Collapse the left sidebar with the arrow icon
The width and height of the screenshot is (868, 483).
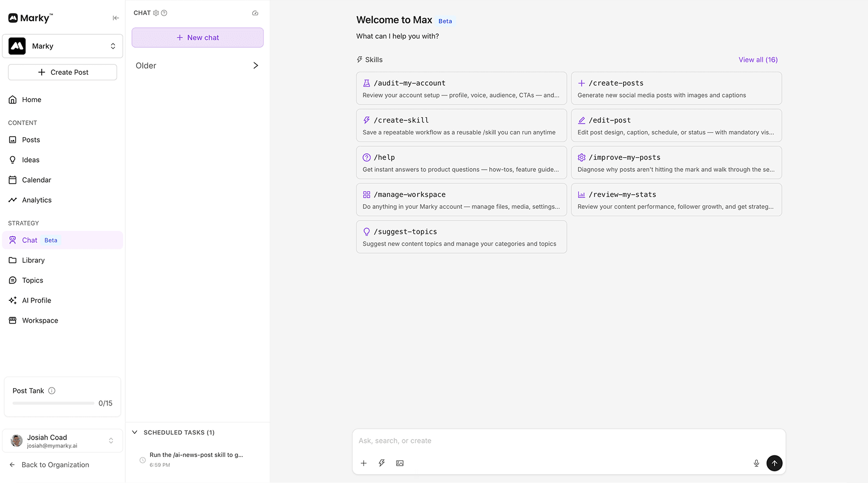116,18
